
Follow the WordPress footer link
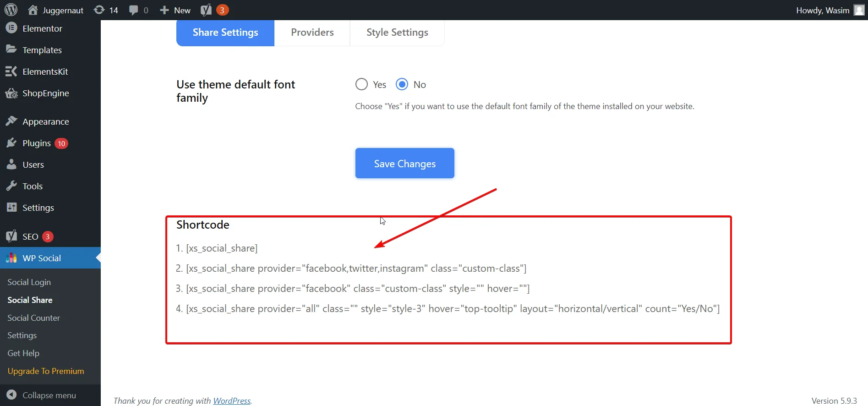tap(232, 401)
